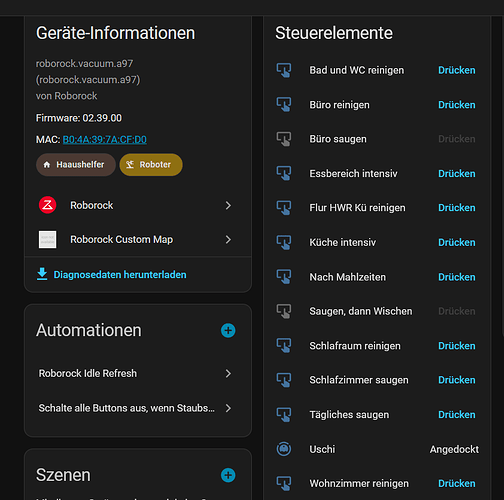
Task: Click the button icon beside Flur HWR Kü reinigen
Action: (x=284, y=208)
